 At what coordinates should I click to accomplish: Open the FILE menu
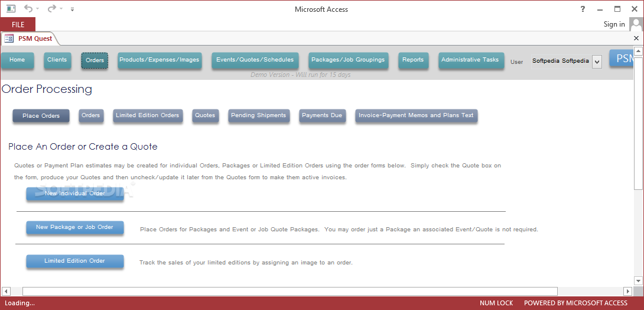point(18,25)
